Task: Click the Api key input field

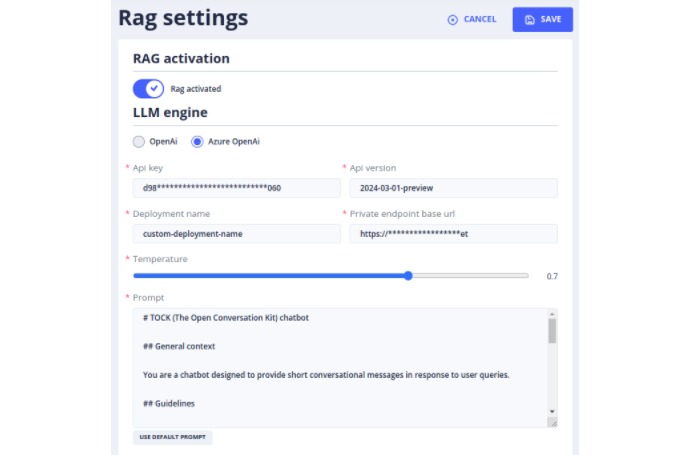Action: tap(236, 188)
